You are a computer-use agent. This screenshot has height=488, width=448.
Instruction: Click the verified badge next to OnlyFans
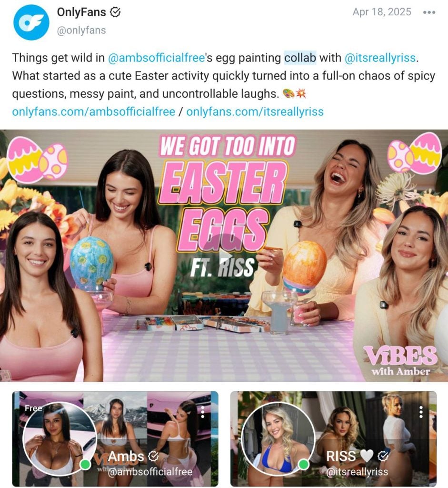pyautogui.click(x=115, y=12)
